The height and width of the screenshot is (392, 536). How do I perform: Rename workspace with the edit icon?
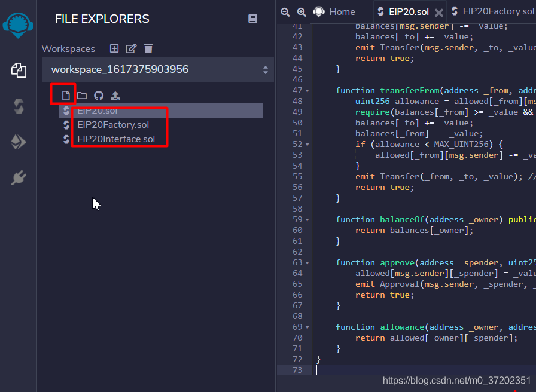(x=131, y=48)
